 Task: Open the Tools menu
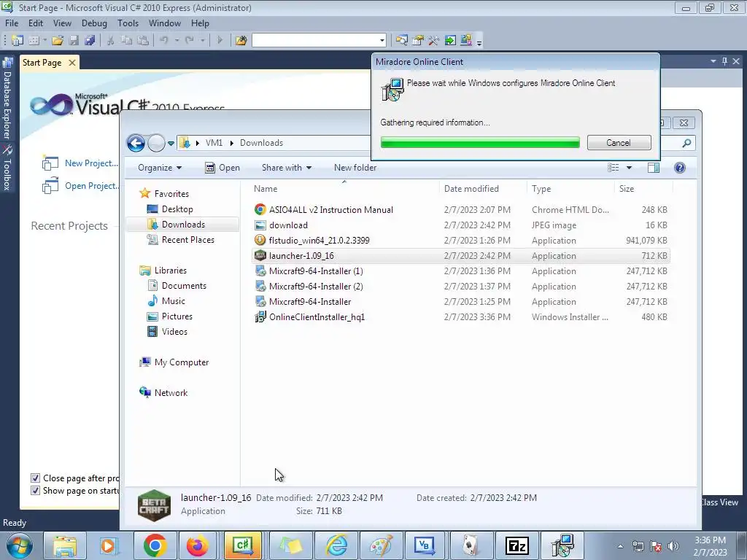point(128,23)
